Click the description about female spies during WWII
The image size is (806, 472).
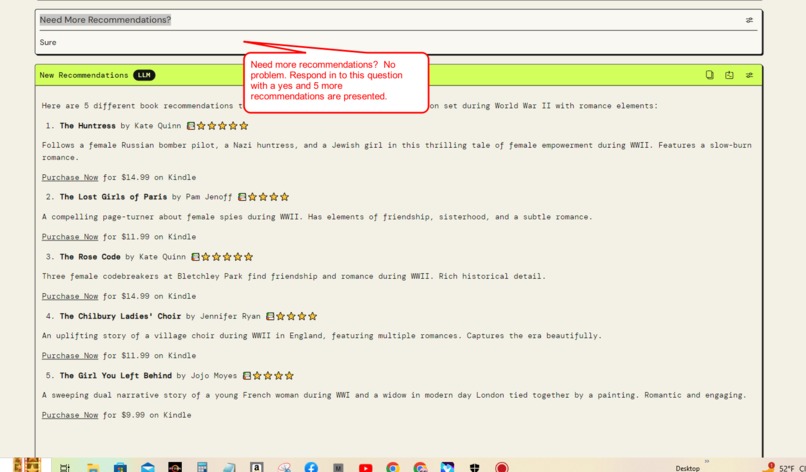[x=317, y=217]
